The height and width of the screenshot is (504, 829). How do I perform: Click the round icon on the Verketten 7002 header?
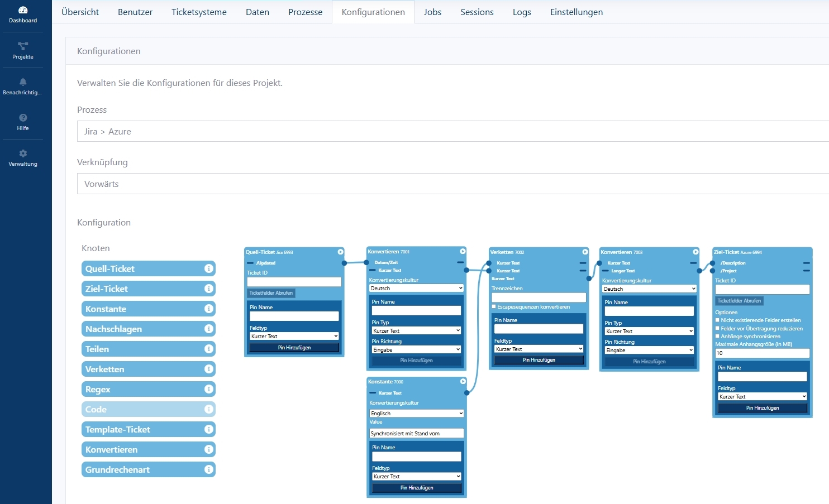pos(585,252)
